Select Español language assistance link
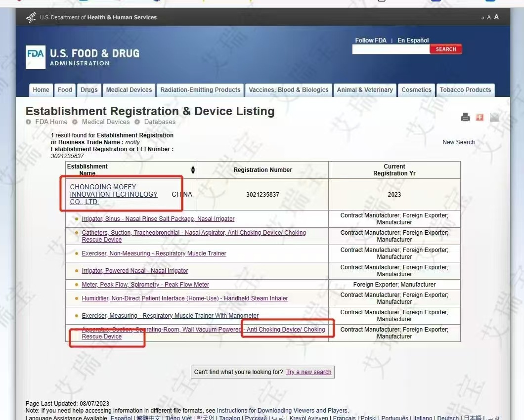Image resolution: width=524 pixels, height=420 pixels. point(121,418)
